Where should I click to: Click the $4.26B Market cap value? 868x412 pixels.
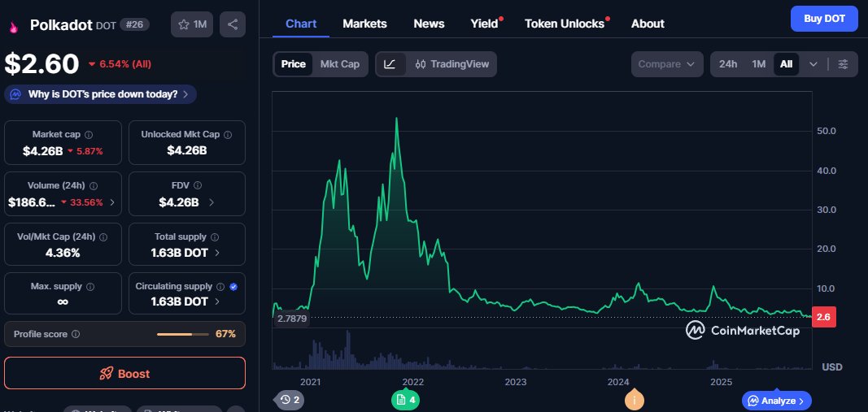pyautogui.click(x=42, y=151)
